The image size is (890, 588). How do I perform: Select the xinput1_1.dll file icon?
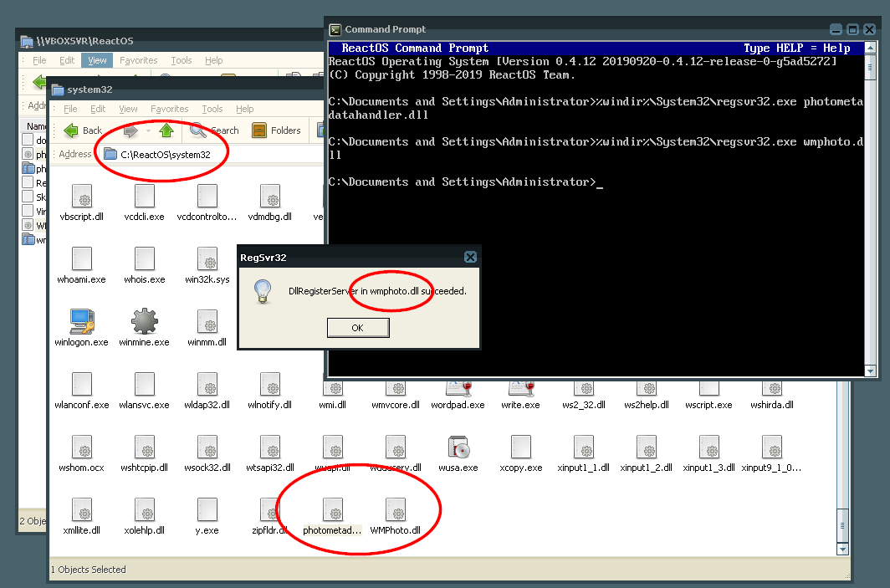[584, 447]
